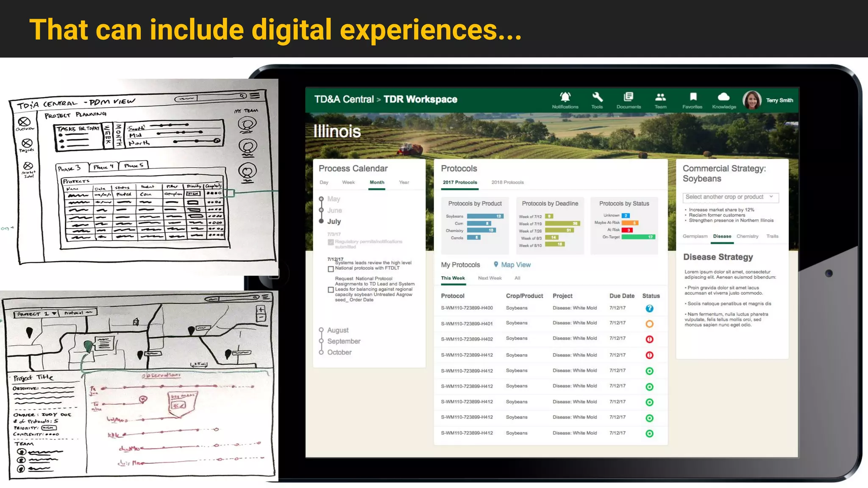Image resolution: width=868 pixels, height=488 pixels.
Task: Click red alert status icon for S-WM110-723899-H402
Action: coord(649,339)
